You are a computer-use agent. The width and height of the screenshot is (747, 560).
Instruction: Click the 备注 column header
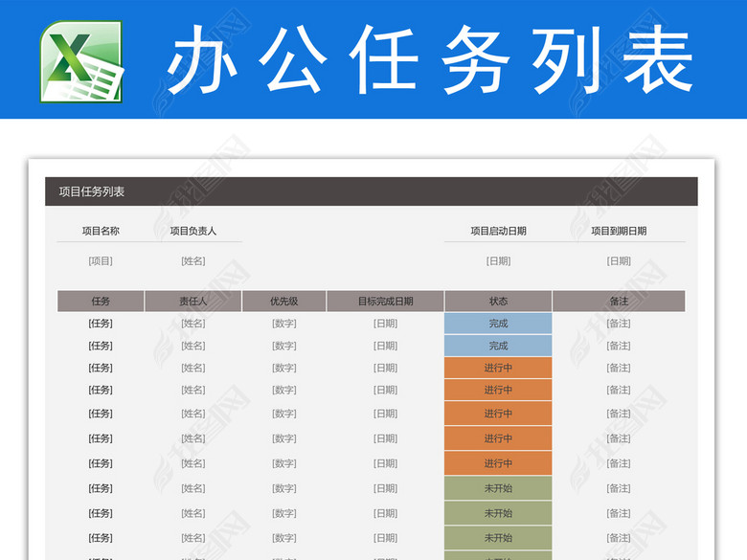coord(619,301)
